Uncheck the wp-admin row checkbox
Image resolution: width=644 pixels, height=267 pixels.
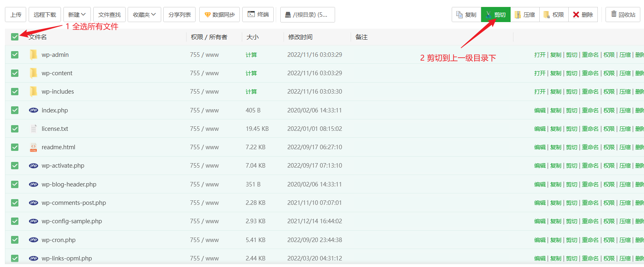[15, 55]
